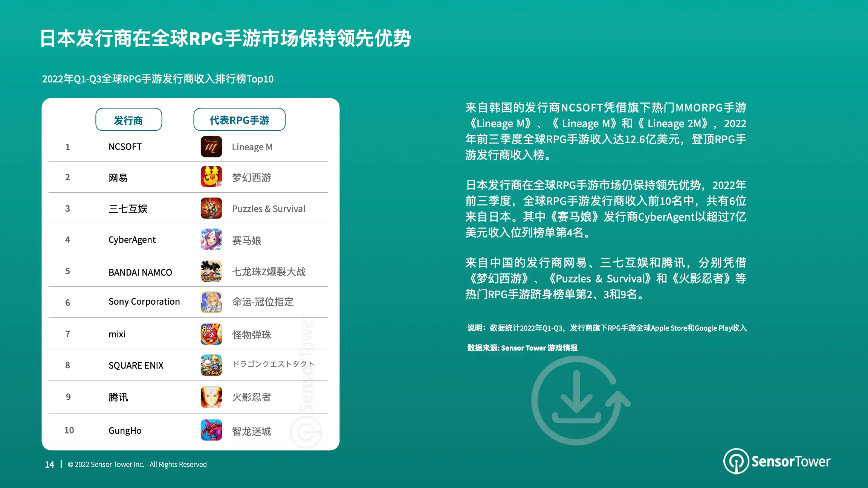Click the 怪物弹珠 title text

click(x=252, y=335)
